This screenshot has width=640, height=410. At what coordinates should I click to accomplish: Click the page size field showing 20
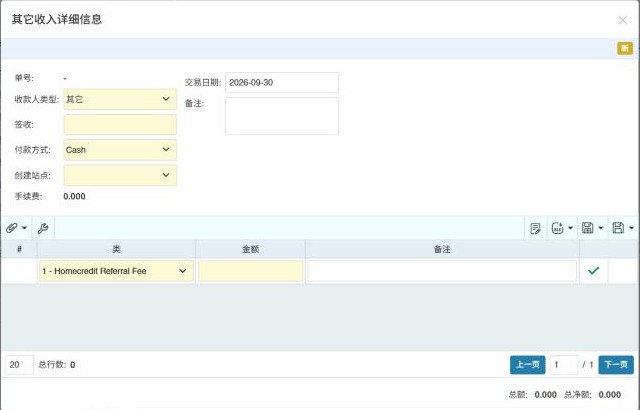click(x=19, y=365)
